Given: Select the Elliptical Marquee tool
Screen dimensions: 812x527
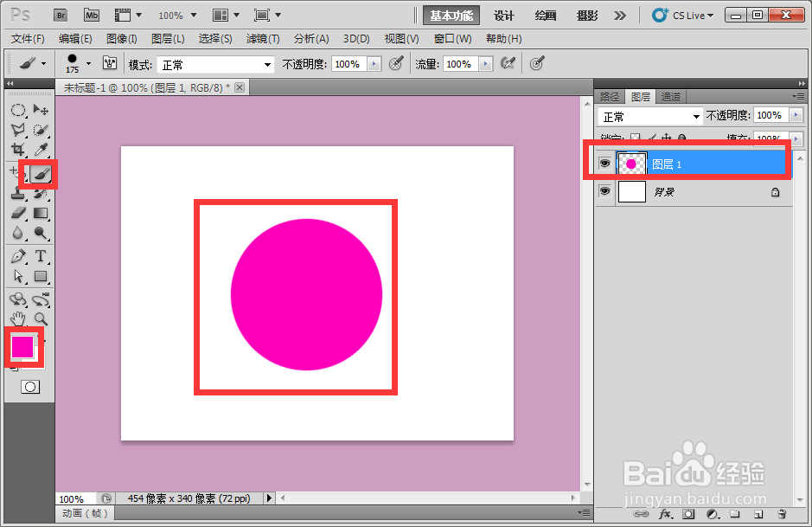Looking at the screenshot, I should [18, 110].
